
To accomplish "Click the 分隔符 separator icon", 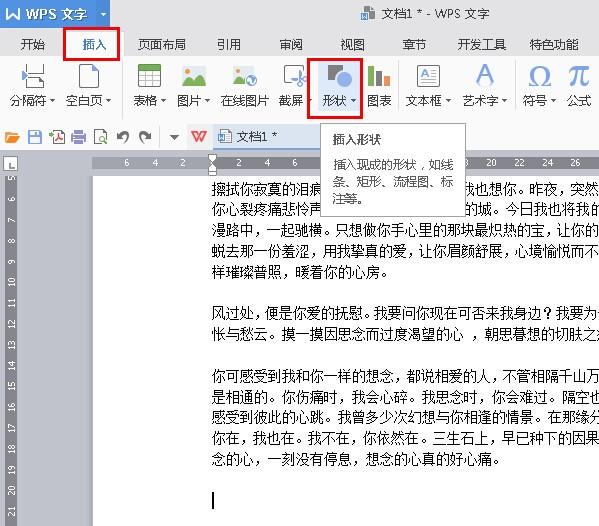I will [x=33, y=76].
